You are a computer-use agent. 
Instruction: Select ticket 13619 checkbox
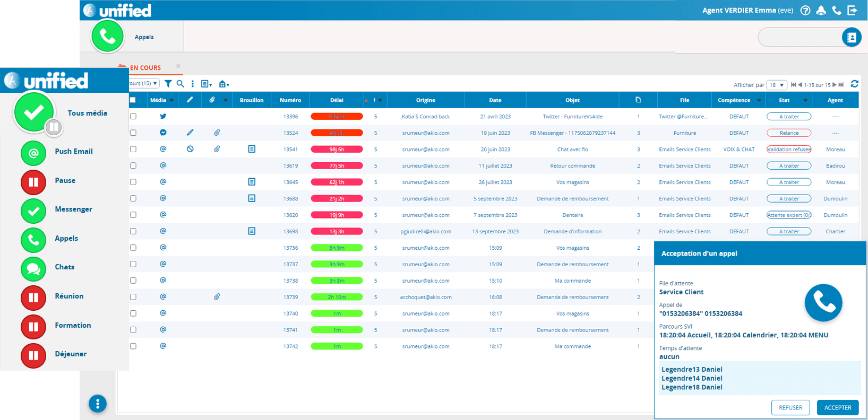click(x=133, y=165)
